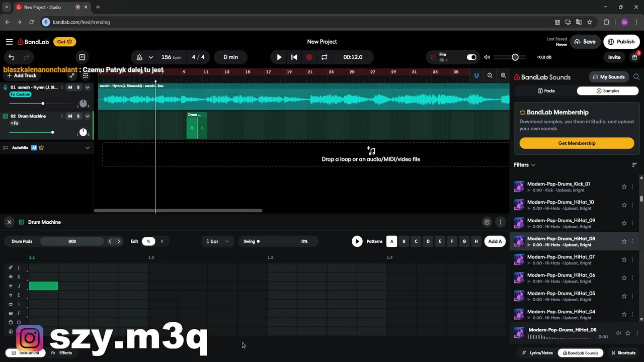
Task: Play the drum pattern preview
Action: pos(357,241)
